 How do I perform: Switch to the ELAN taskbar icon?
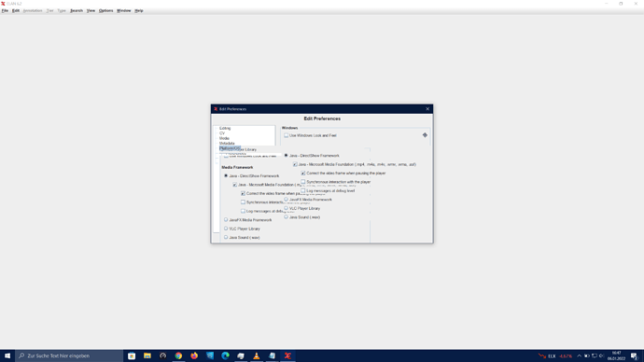287,355
